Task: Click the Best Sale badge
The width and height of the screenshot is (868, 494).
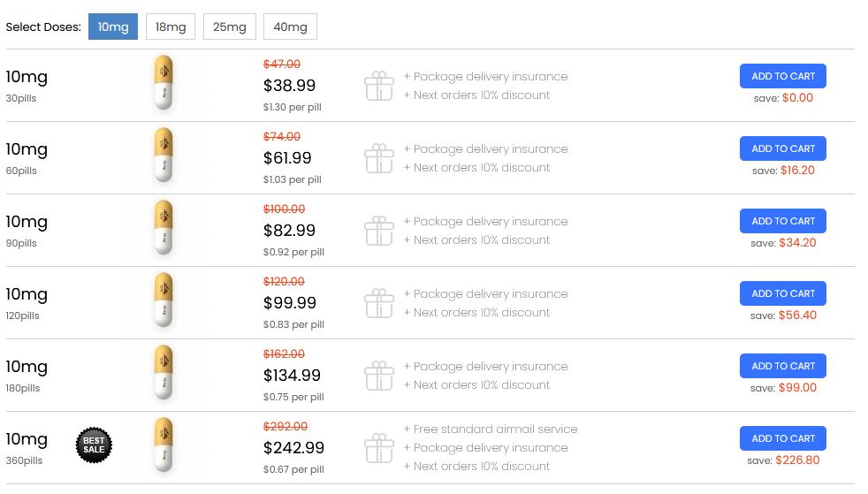Action: pos(94,445)
